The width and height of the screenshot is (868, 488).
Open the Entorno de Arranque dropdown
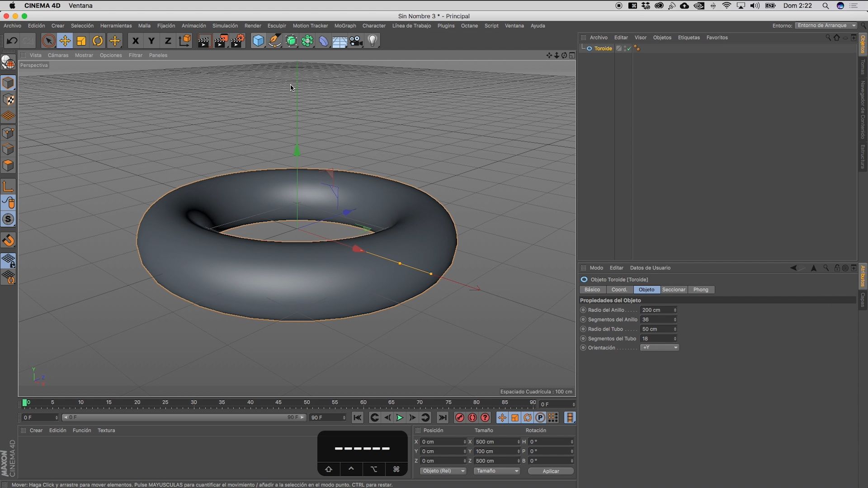click(x=826, y=25)
